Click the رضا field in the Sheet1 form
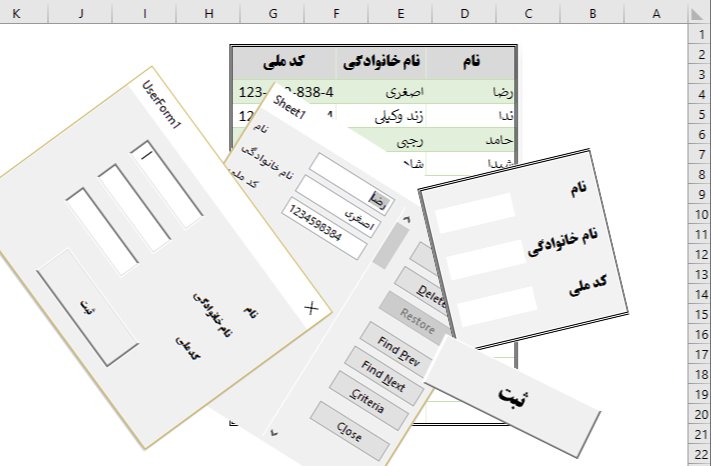 (x=352, y=184)
